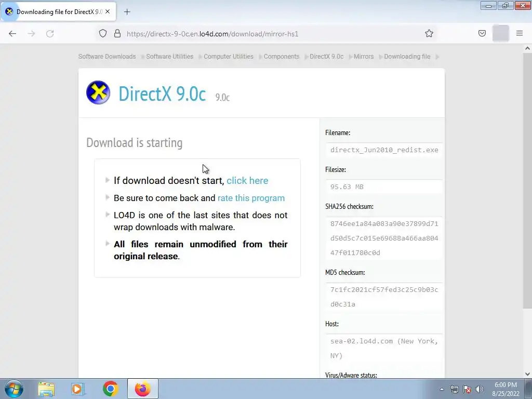Open a new tab with plus button
This screenshot has height=399, width=532.
point(127,12)
